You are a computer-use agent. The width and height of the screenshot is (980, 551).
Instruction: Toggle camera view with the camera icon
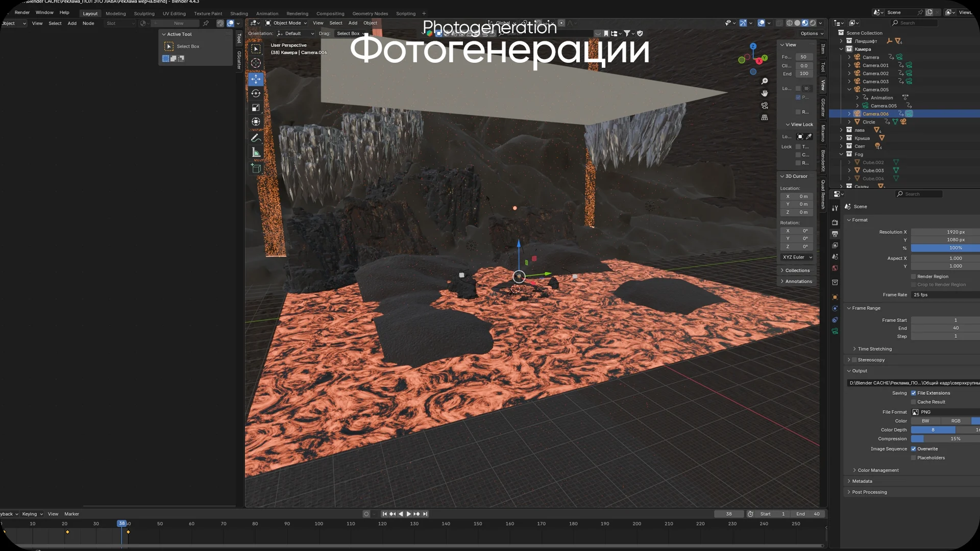coord(765,106)
